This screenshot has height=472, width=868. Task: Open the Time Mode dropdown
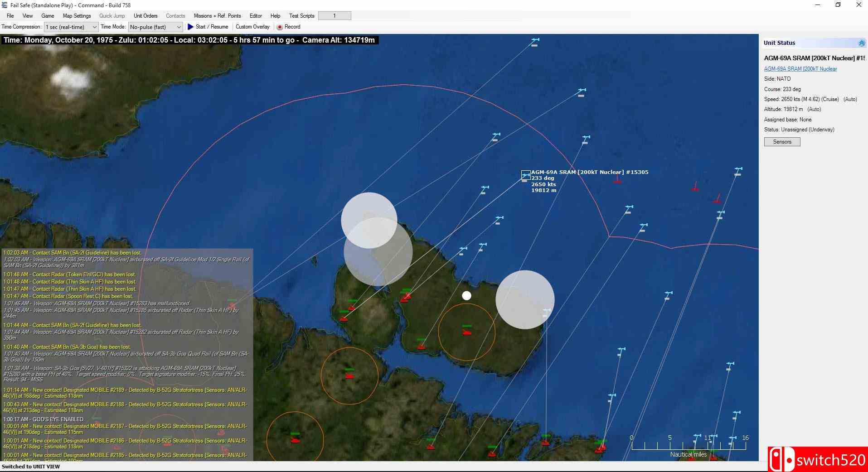155,27
